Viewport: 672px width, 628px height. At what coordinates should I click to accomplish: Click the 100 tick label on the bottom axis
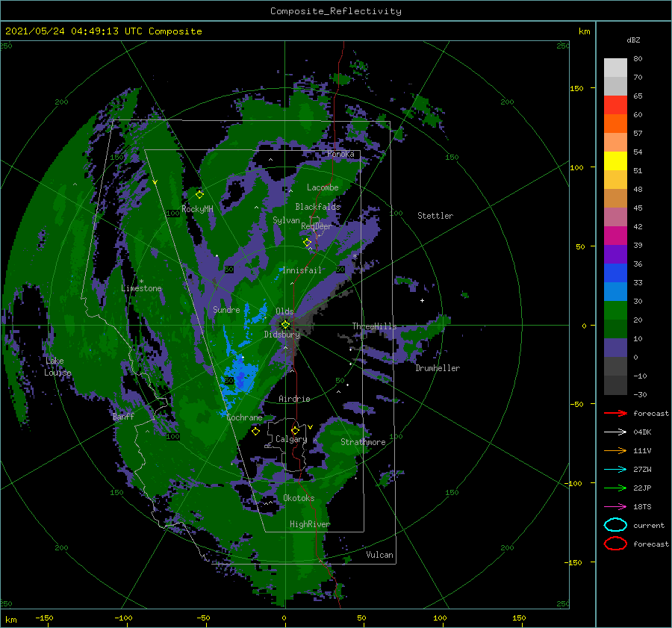click(440, 618)
